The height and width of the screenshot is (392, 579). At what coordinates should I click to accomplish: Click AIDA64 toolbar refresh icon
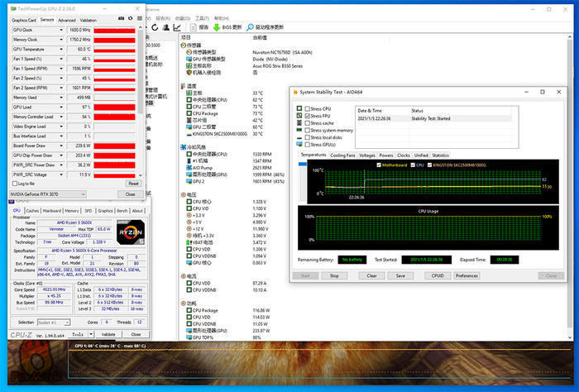click(x=155, y=27)
